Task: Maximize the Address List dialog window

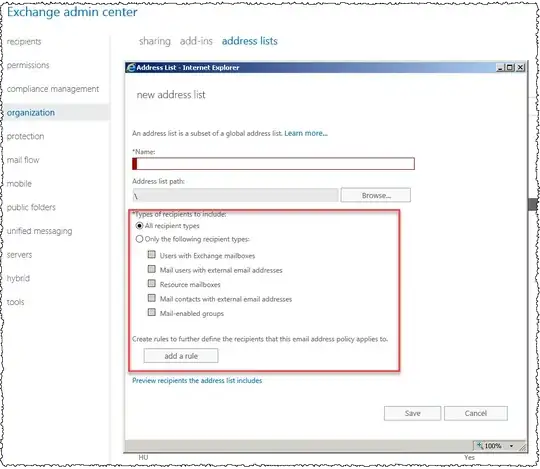Action: click(510, 67)
